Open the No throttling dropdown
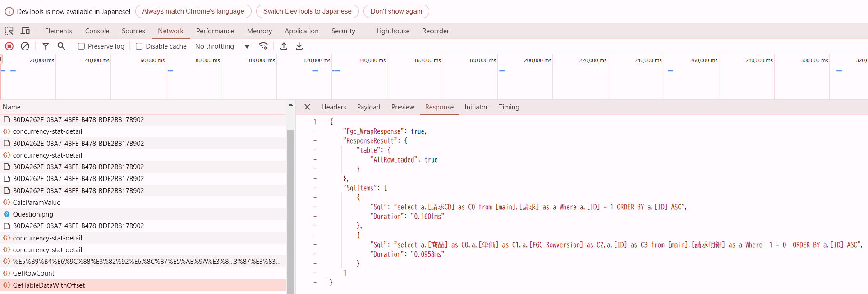 pos(222,46)
